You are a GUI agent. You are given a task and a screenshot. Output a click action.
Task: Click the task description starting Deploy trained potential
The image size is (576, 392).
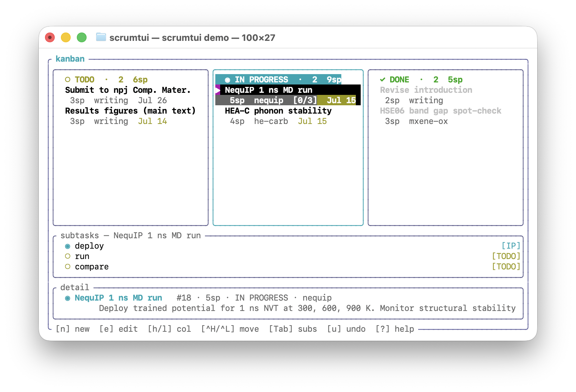point(307,308)
